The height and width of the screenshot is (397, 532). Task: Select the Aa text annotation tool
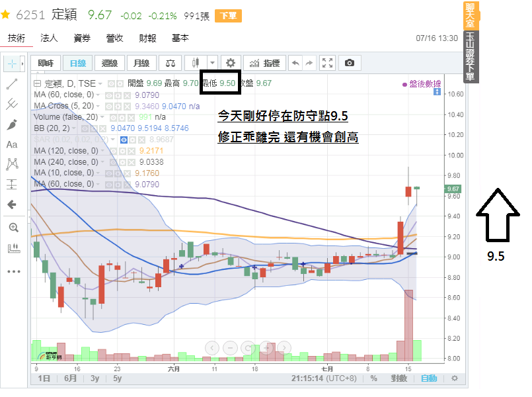(12, 145)
